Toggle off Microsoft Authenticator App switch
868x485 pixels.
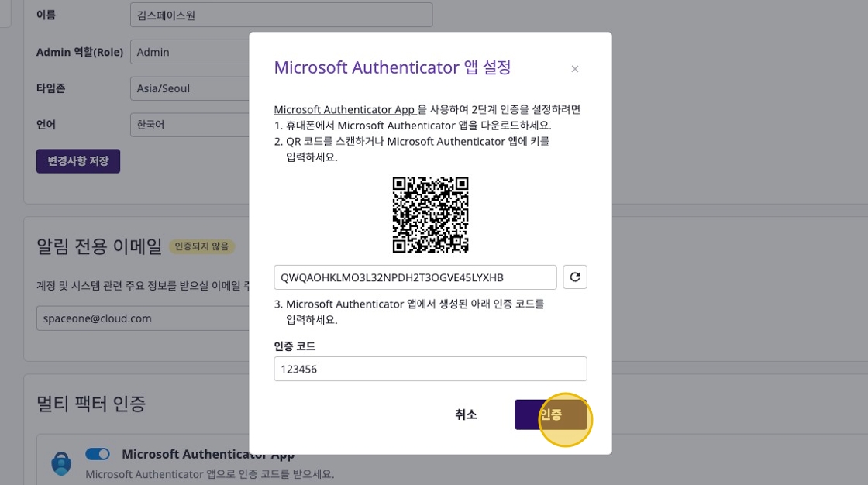[98, 454]
